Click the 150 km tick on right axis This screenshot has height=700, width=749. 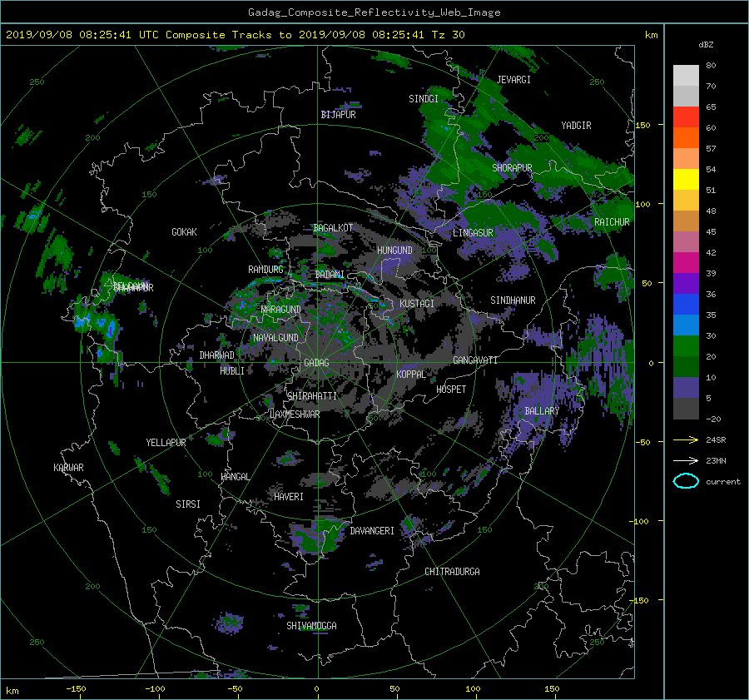pyautogui.click(x=642, y=125)
